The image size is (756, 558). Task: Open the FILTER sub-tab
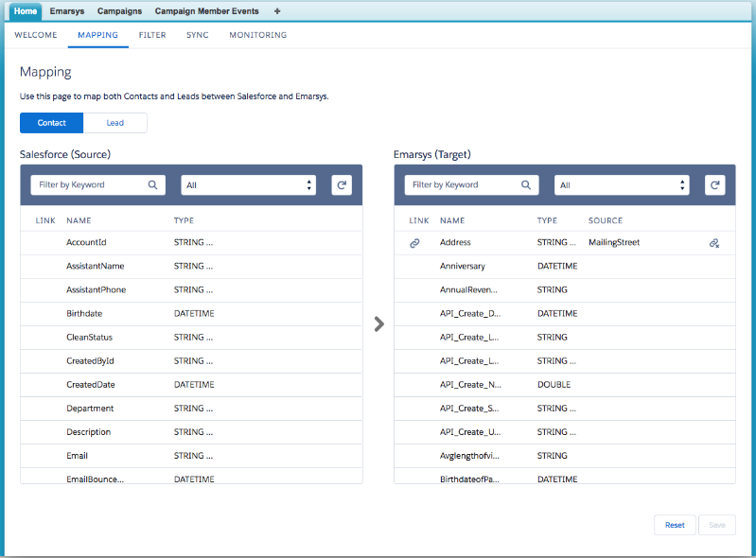(x=152, y=35)
